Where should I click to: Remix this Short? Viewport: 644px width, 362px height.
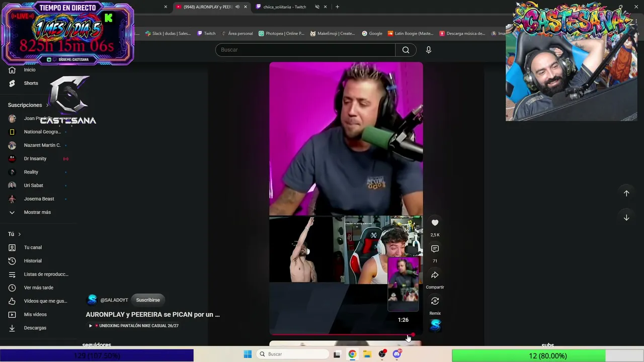pyautogui.click(x=435, y=301)
